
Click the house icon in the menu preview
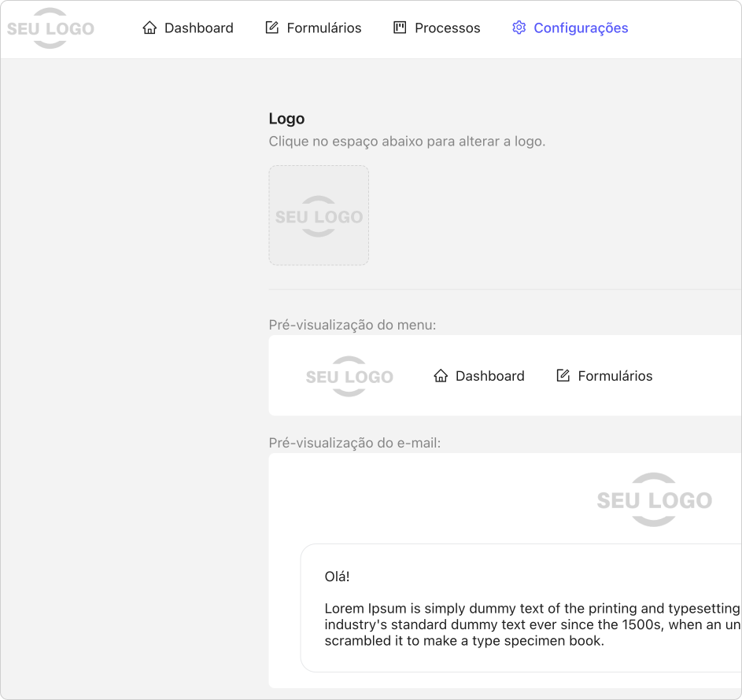(x=441, y=376)
